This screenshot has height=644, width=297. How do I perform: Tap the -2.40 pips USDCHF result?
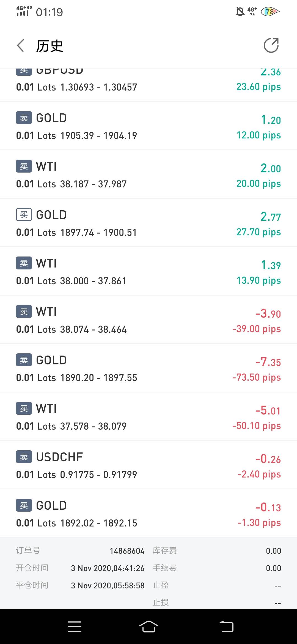click(x=259, y=474)
